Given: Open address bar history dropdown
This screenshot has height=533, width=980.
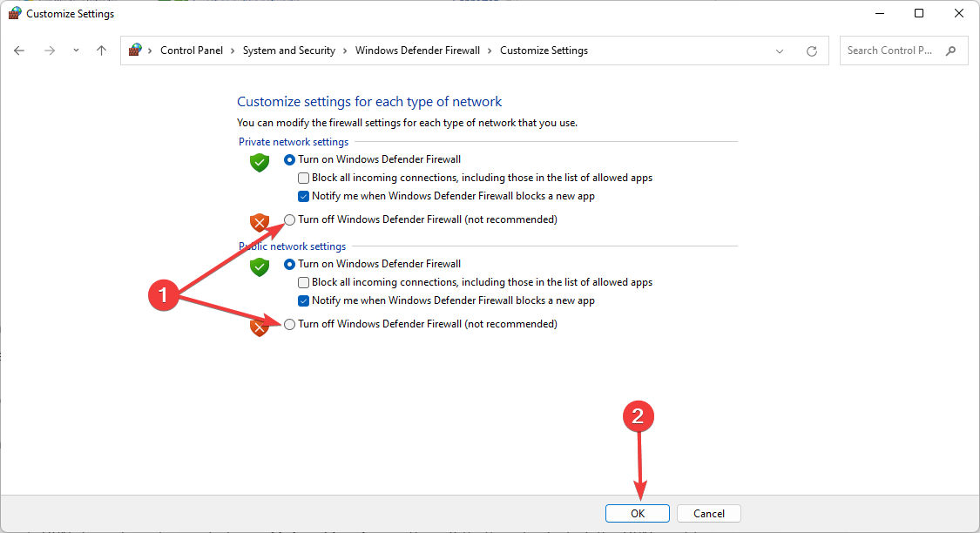Looking at the screenshot, I should tap(780, 51).
